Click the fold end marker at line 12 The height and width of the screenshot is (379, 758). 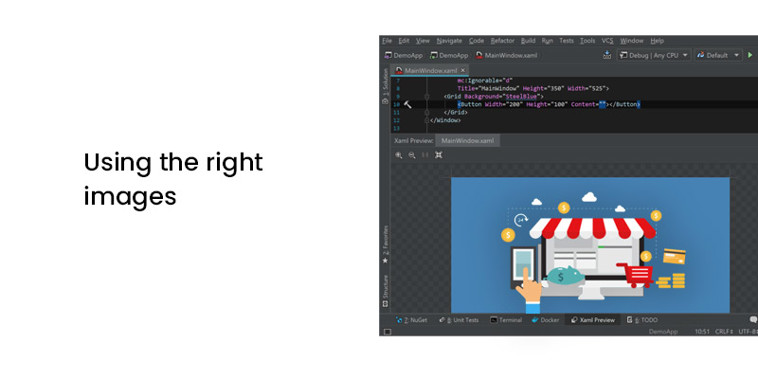pyautogui.click(x=427, y=120)
